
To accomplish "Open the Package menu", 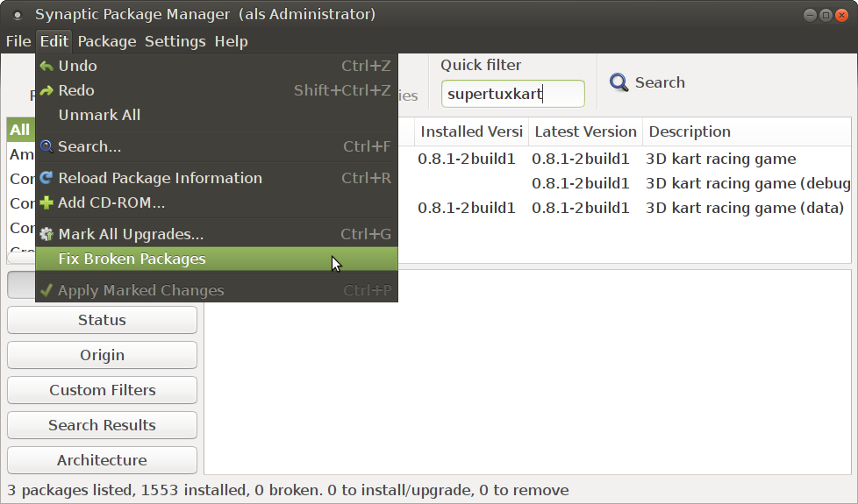I will (x=107, y=41).
